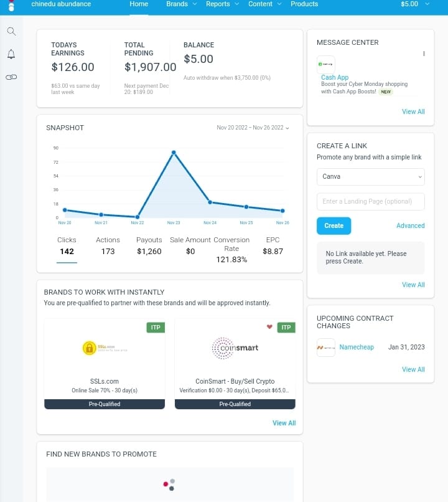The image size is (448, 502).
Task: Click the NEW badge on Cash App message
Action: 386,92
